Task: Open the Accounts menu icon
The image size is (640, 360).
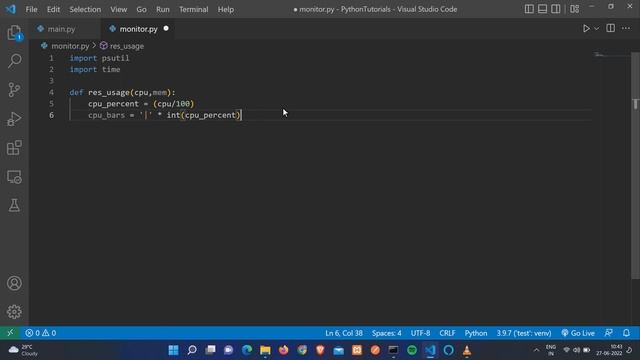Action: (14, 283)
